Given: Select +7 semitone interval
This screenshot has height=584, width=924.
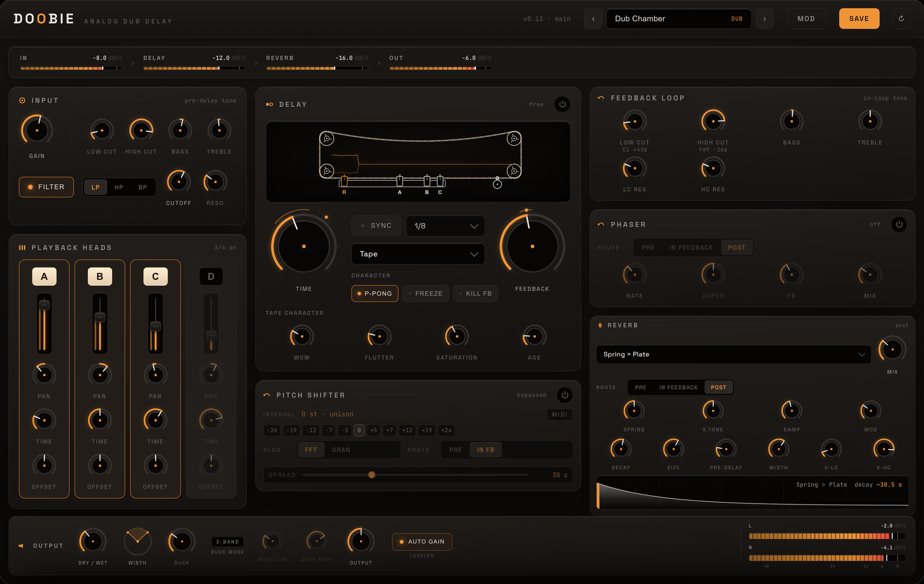Looking at the screenshot, I should 389,430.
